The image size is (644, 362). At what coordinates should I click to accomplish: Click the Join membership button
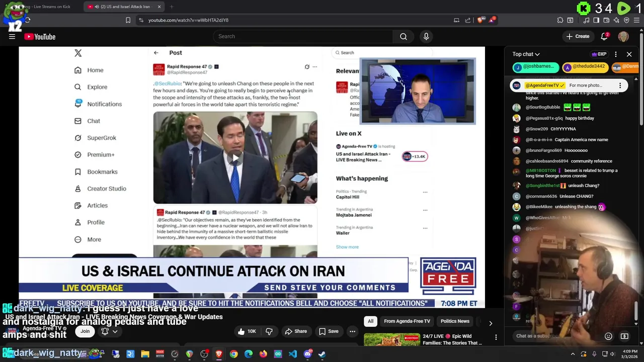click(85, 331)
